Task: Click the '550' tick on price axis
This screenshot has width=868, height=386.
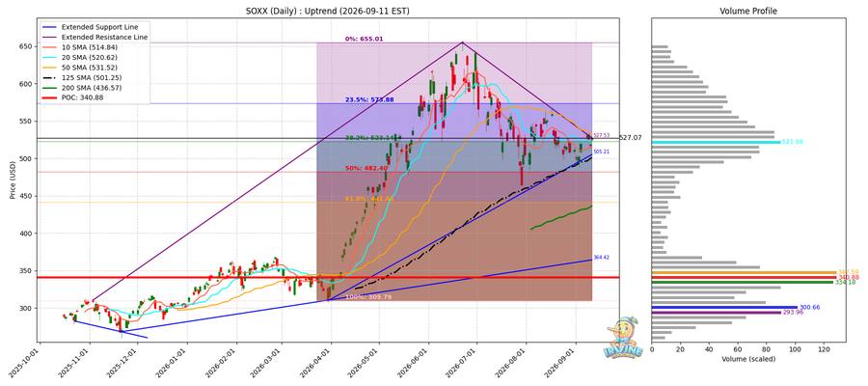Action: (x=27, y=122)
